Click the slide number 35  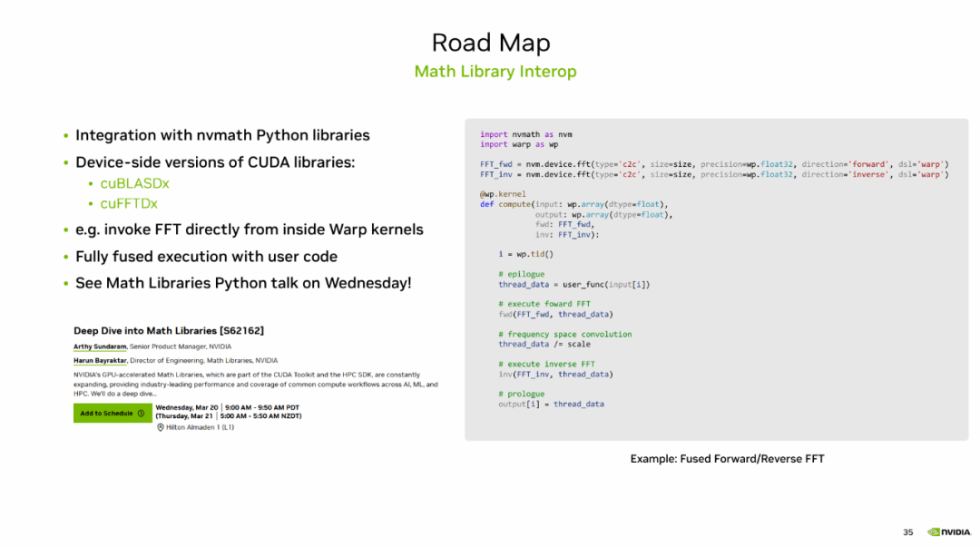point(908,532)
